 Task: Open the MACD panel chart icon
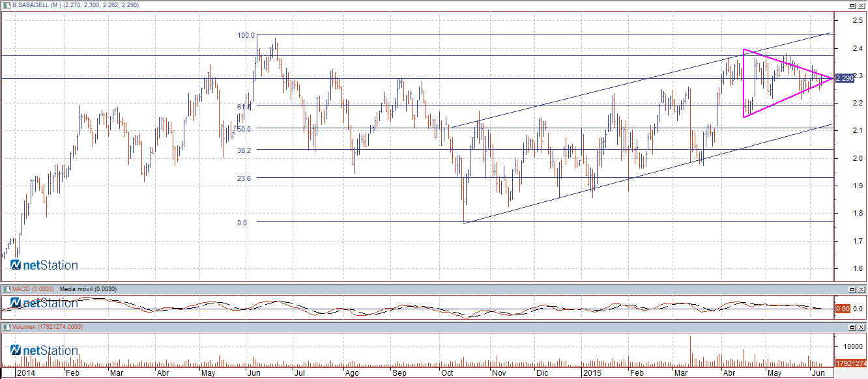pos(7,288)
